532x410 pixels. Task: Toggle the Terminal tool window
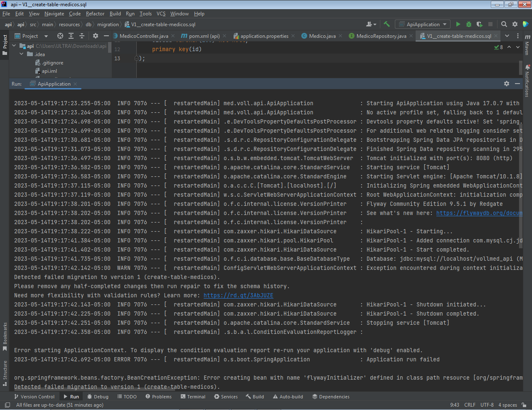(193, 397)
